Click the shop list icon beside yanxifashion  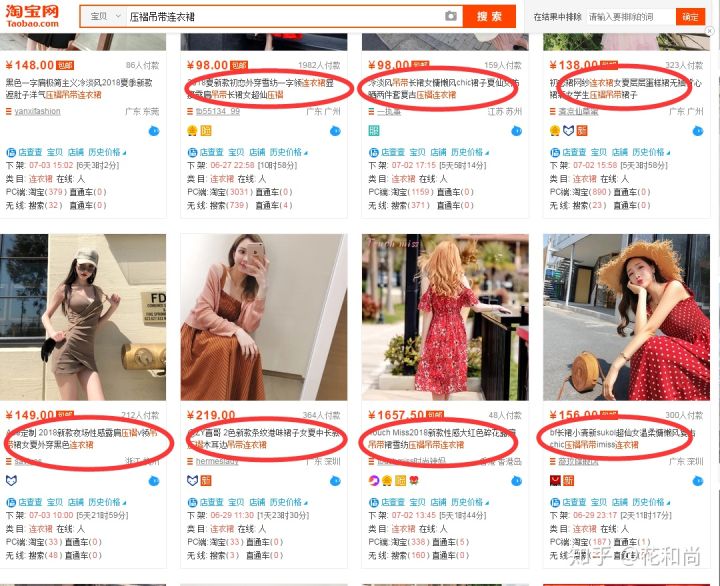click(8, 111)
